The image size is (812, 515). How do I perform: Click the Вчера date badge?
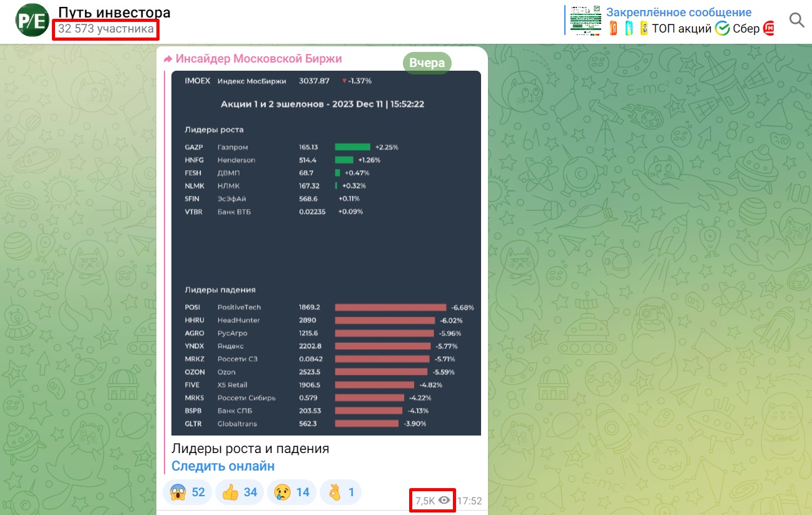click(x=427, y=63)
